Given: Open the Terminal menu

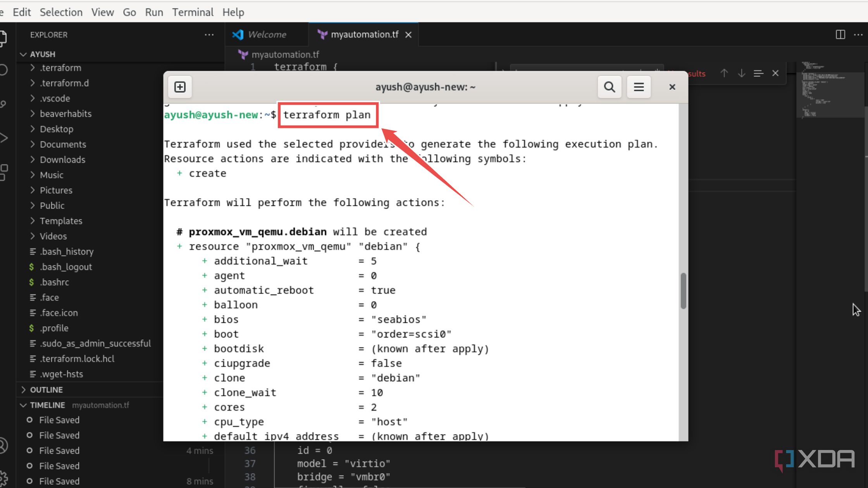Looking at the screenshot, I should point(193,12).
